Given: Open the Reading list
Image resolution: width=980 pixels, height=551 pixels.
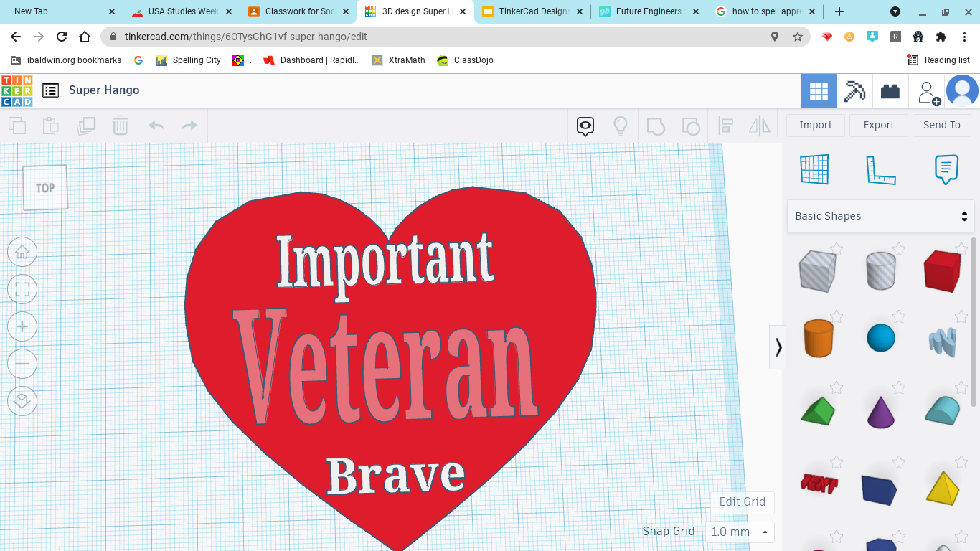Looking at the screenshot, I should coord(938,60).
